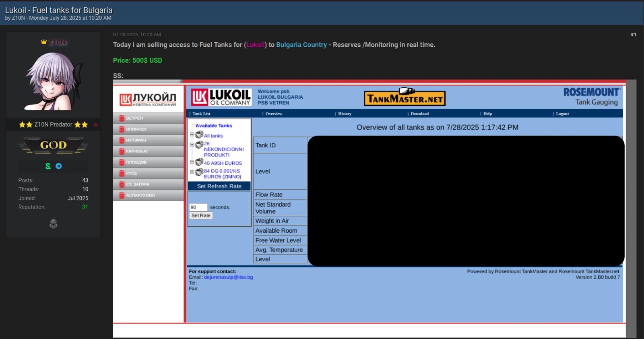The height and width of the screenshot is (339, 644).
Task: Click the red tank icon beside КАРНОБАТ
Action: click(122, 151)
